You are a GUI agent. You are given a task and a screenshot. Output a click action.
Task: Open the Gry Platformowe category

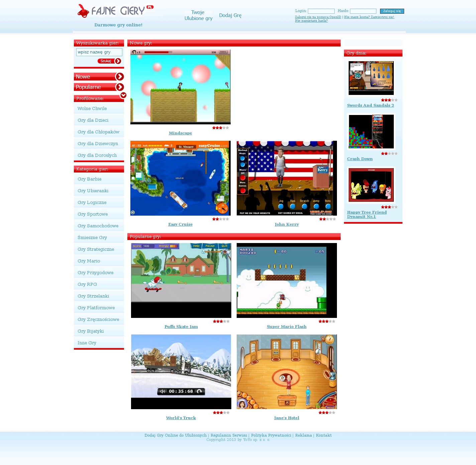point(99,308)
